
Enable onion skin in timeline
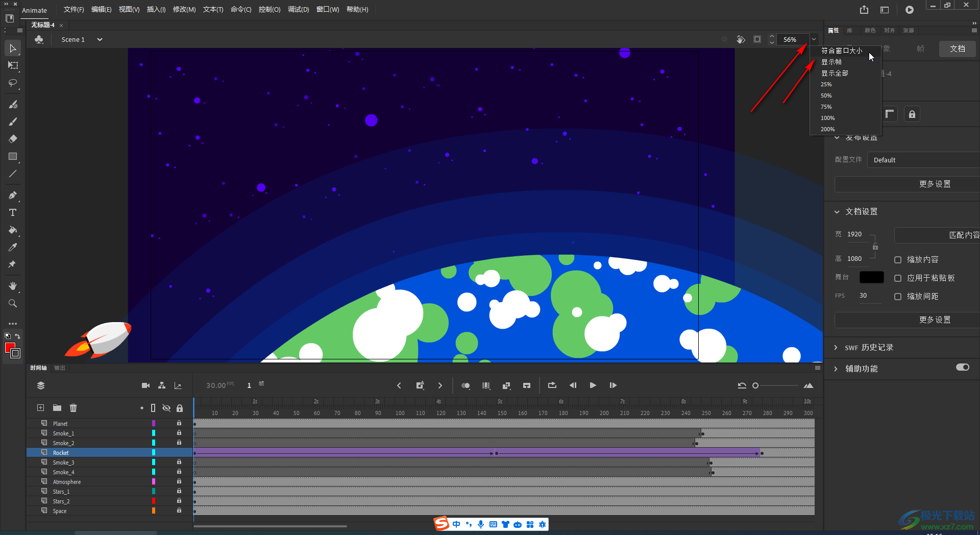tap(465, 385)
